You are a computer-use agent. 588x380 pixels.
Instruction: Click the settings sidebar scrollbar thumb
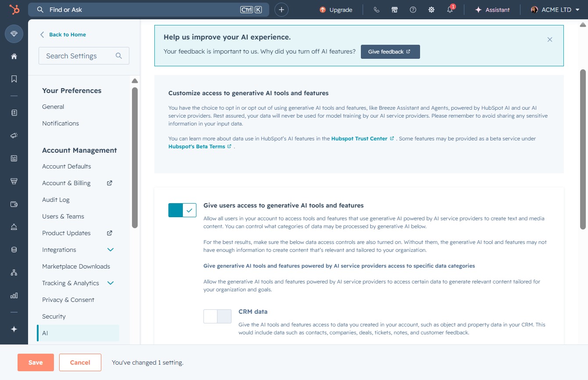click(135, 157)
